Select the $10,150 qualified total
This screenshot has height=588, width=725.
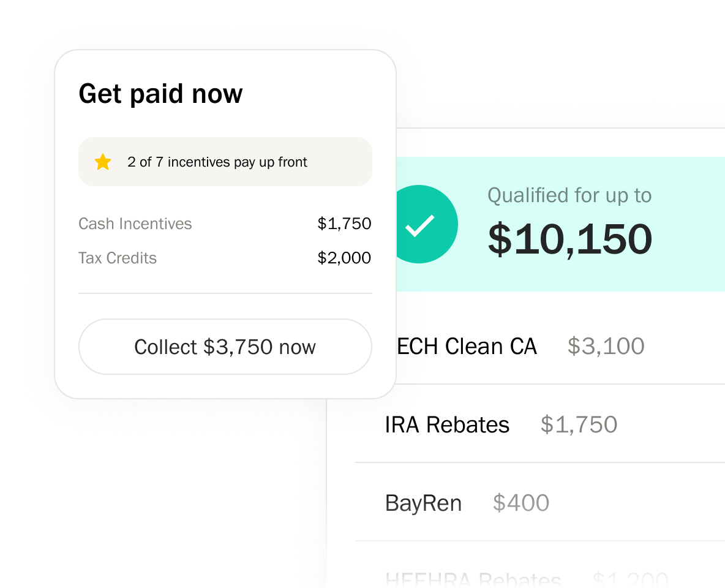coord(569,239)
